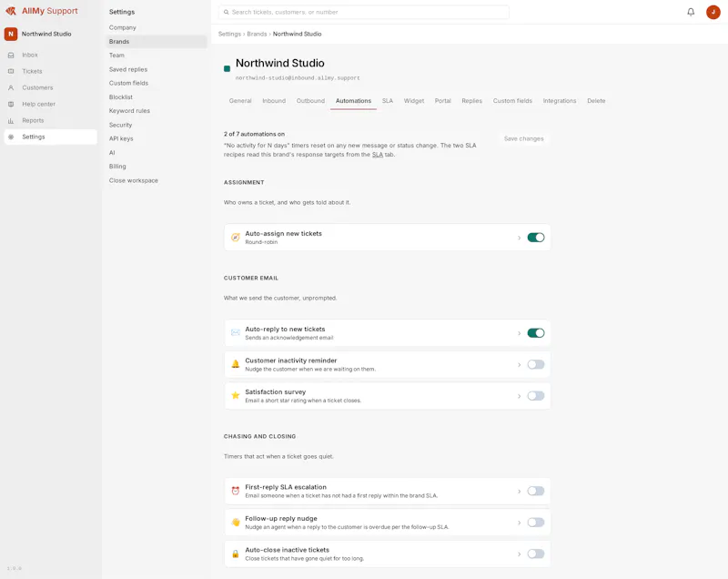Open Company settings
This screenshot has height=579, width=728.
click(157, 28)
